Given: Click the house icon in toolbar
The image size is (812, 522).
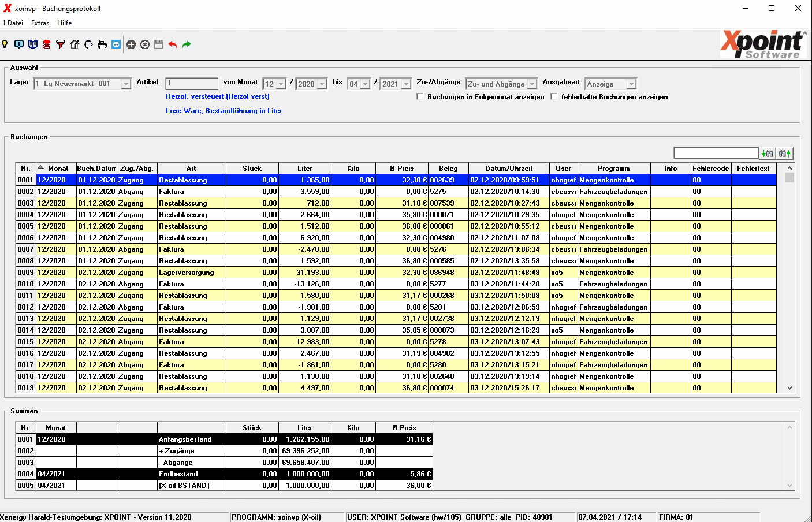Looking at the screenshot, I should pyautogui.click(x=75, y=44).
